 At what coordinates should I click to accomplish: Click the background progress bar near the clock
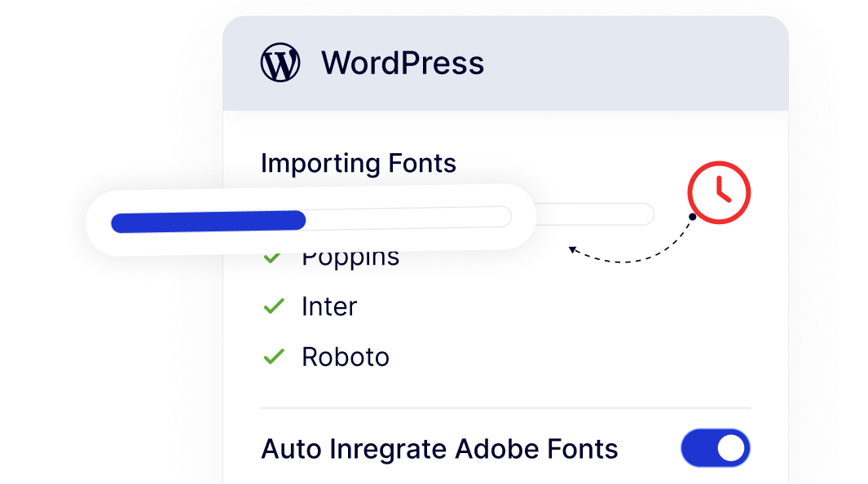(x=595, y=214)
